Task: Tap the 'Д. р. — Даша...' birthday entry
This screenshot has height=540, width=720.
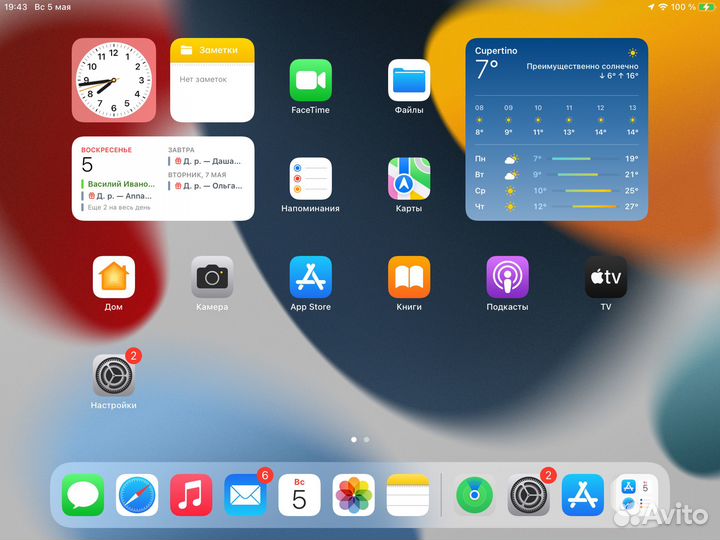Action: (207, 161)
